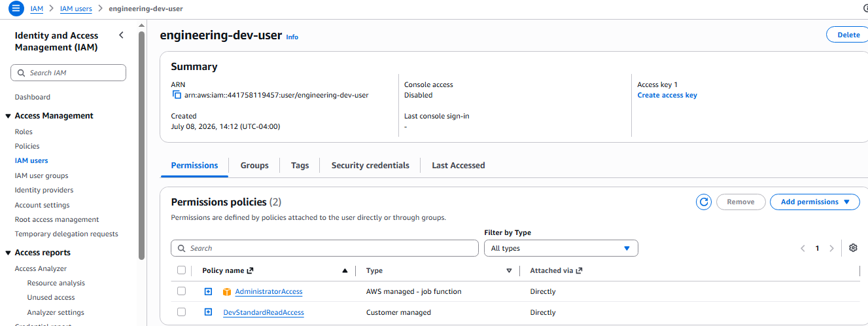Click the IAM users breadcrumb link
The height and width of the screenshot is (326, 868).
pos(76,9)
